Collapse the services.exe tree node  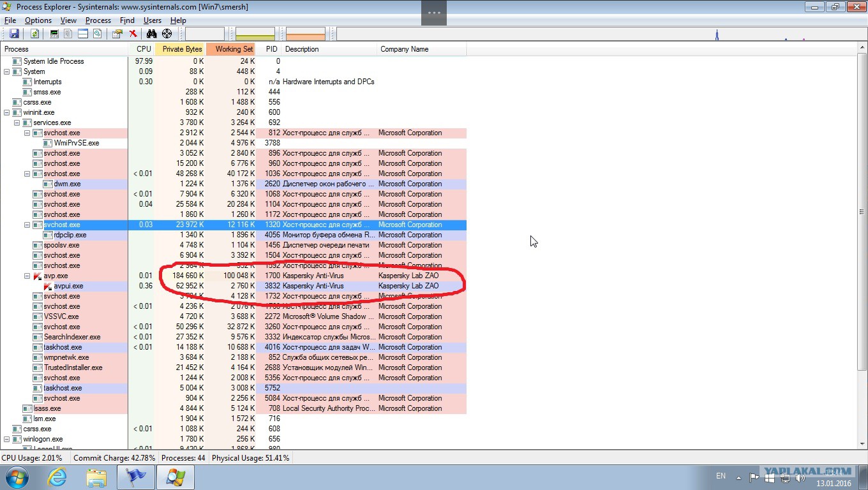click(x=17, y=122)
